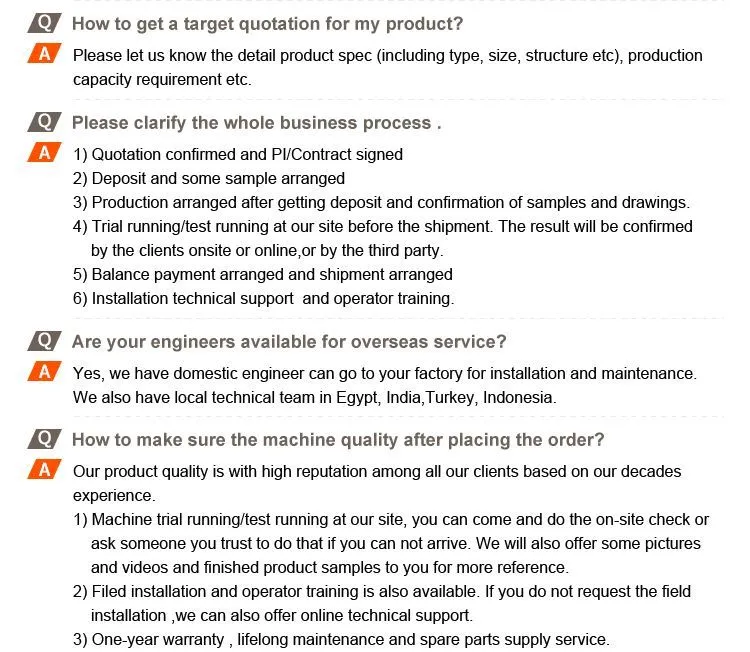This screenshot has height=652, width=750.
Task: Open the question on ensuring machine quality
Action: click(x=338, y=440)
